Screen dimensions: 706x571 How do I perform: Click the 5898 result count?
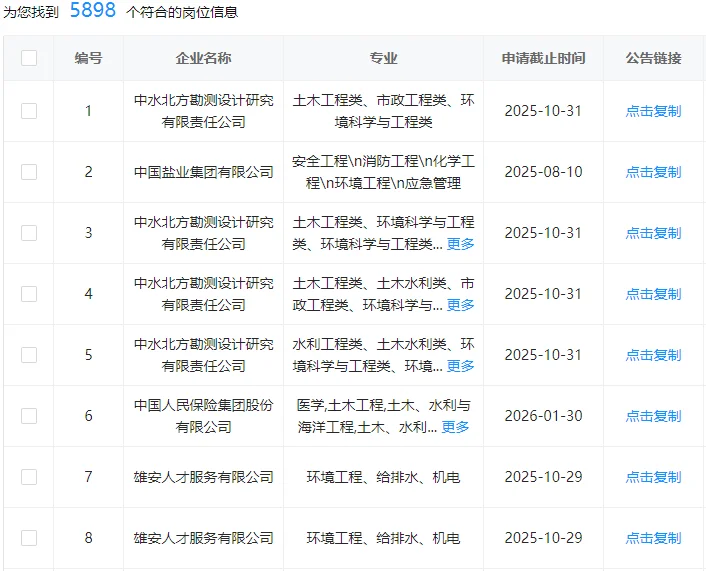point(93,10)
